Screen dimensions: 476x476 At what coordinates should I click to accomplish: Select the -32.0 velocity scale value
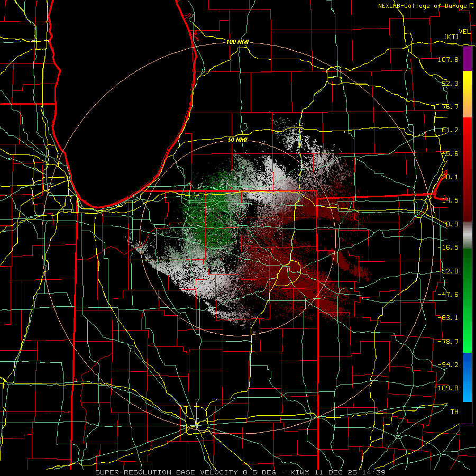448,271
